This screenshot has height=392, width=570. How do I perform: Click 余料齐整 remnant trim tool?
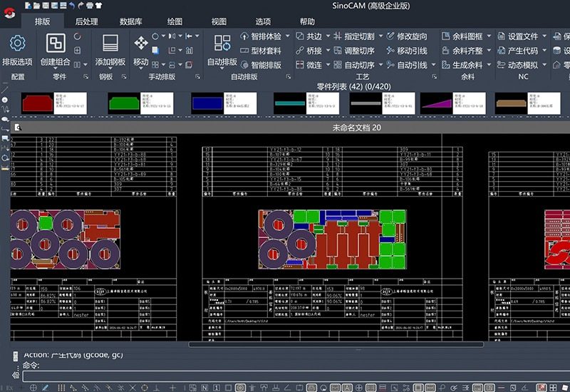click(462, 51)
